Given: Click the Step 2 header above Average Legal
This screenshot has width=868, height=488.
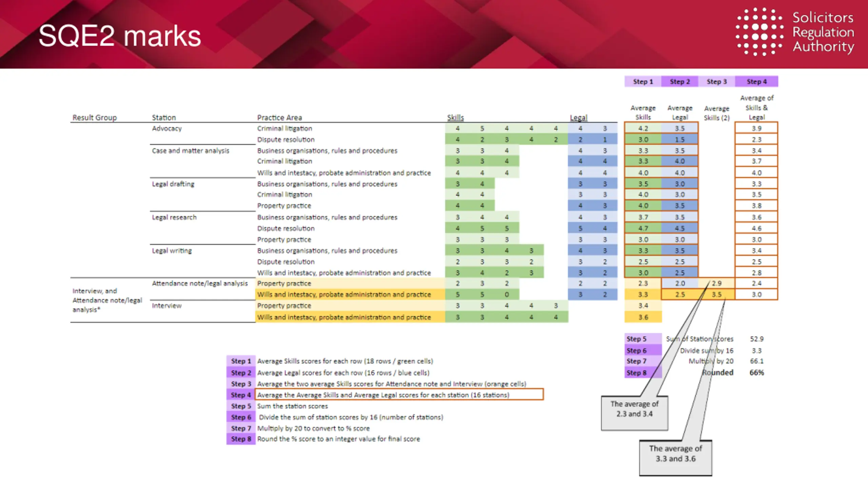Looking at the screenshot, I should [680, 81].
